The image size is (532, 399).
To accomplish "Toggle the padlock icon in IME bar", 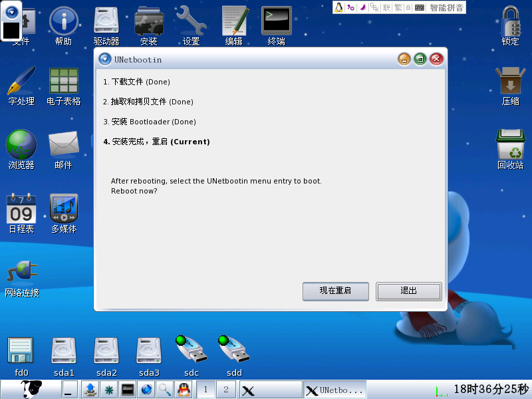I will pos(408,7).
